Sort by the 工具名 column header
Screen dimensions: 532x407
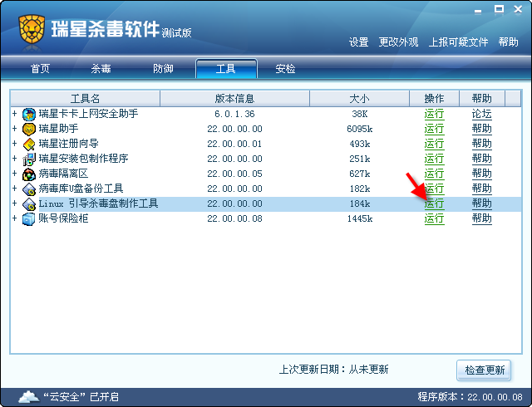[85, 99]
